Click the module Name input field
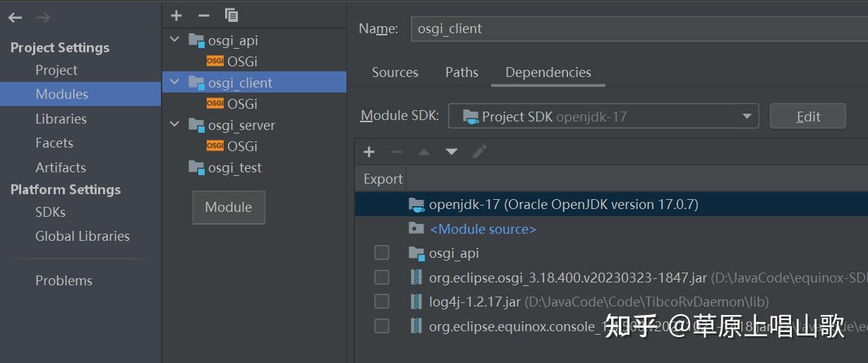868x363 pixels. (x=635, y=29)
